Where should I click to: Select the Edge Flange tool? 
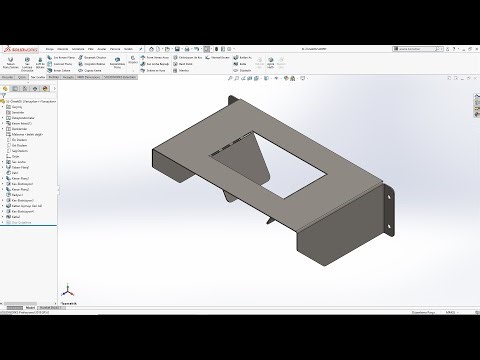tap(61, 57)
